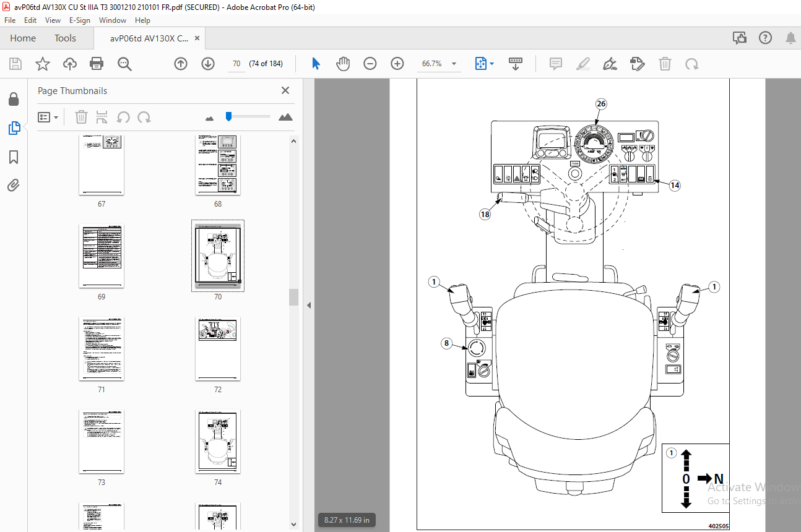
Task: Add a comment note
Action: coord(556,64)
